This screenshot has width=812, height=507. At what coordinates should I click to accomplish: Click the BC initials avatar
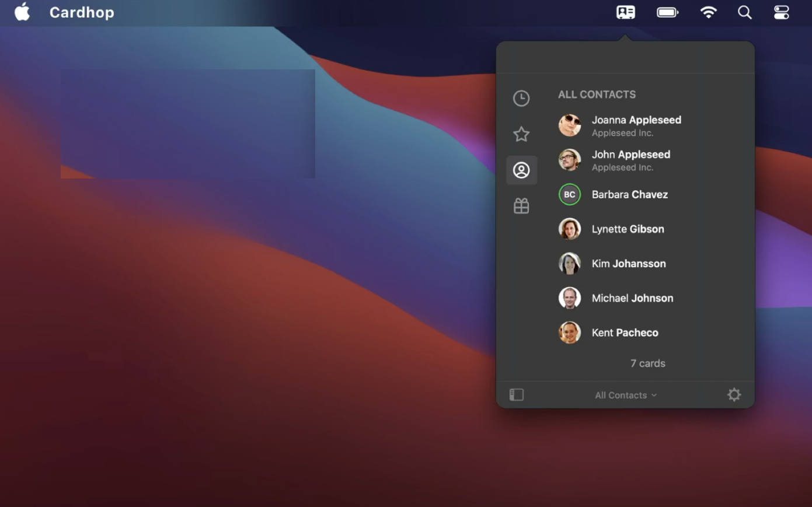pos(570,194)
